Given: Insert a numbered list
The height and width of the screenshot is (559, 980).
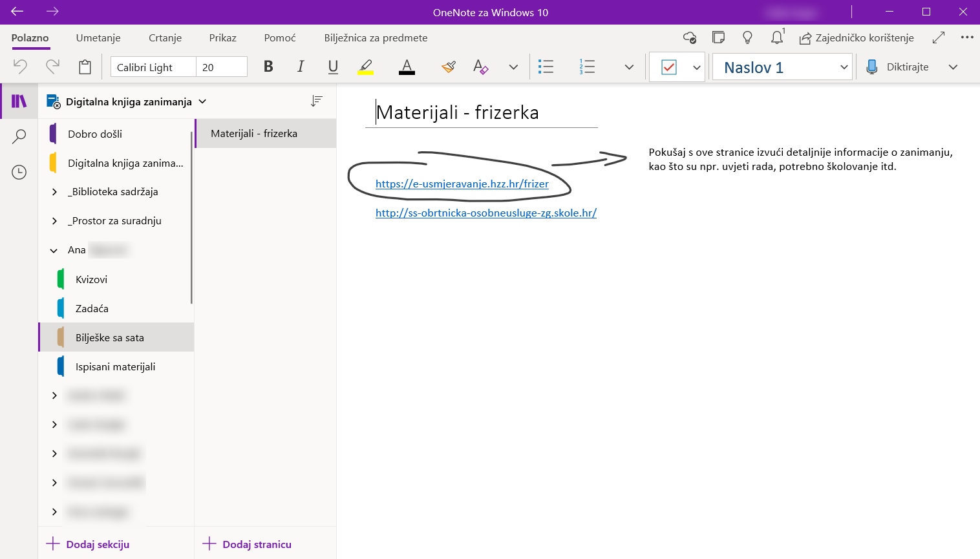Looking at the screenshot, I should tap(587, 67).
